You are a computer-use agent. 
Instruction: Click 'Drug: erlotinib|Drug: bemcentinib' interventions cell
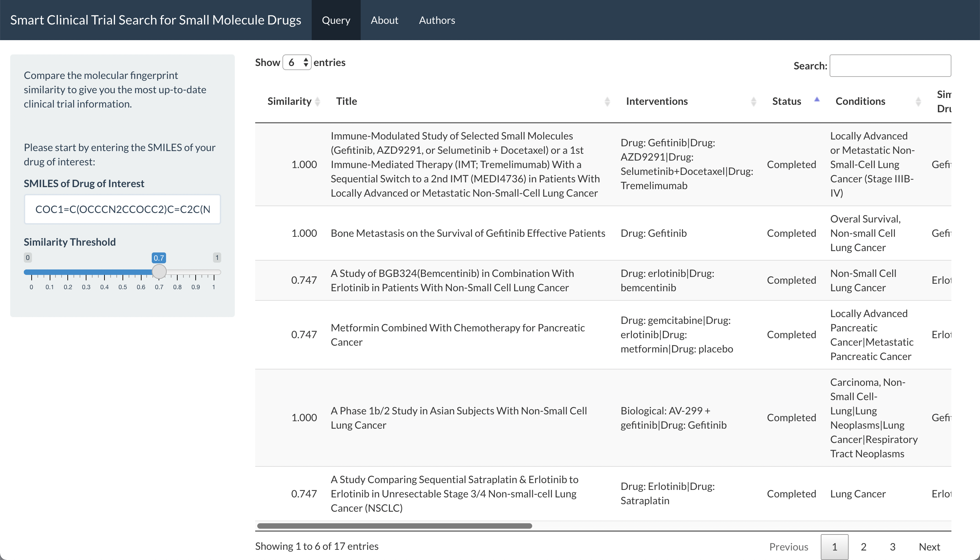pos(667,280)
